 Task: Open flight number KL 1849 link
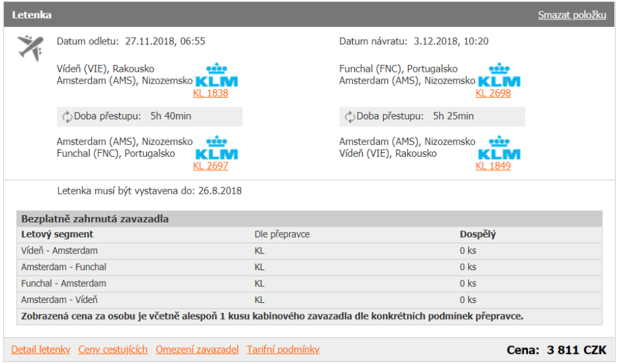coord(493,166)
